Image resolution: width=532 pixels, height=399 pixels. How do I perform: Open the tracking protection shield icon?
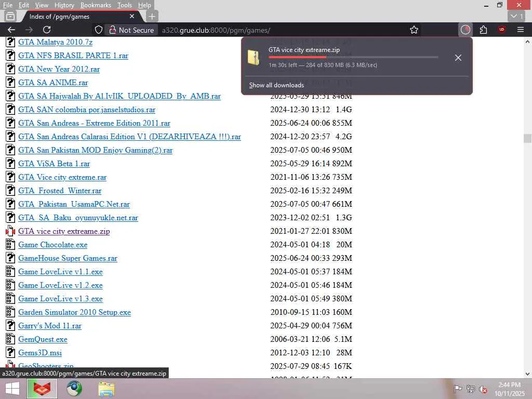tap(99, 30)
